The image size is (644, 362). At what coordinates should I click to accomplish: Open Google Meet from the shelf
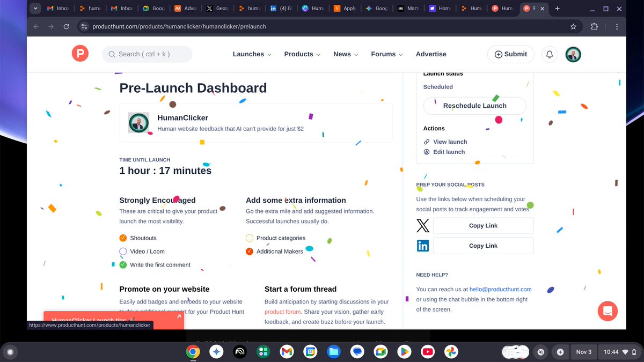click(x=380, y=352)
